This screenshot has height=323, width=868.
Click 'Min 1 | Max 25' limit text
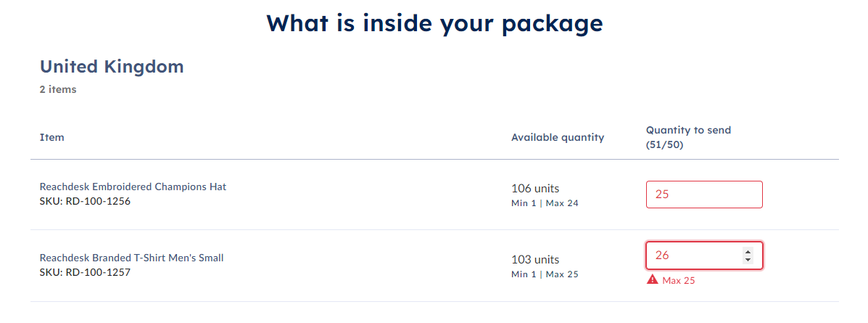545,274
